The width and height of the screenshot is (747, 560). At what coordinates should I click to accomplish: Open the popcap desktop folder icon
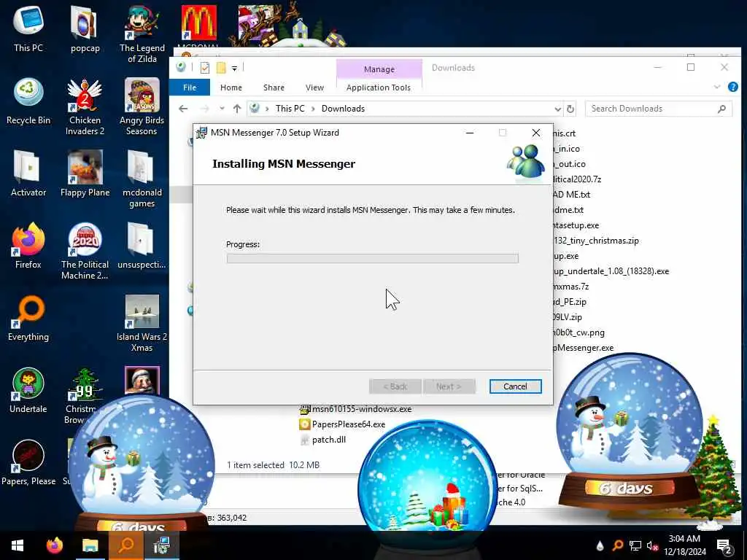click(x=85, y=28)
